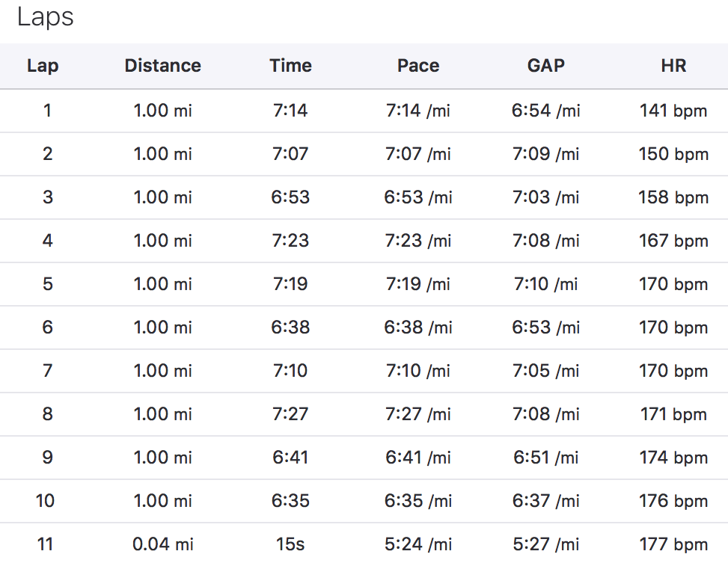Click the Distance column header
Screen dimensions: 728x563
163,66
